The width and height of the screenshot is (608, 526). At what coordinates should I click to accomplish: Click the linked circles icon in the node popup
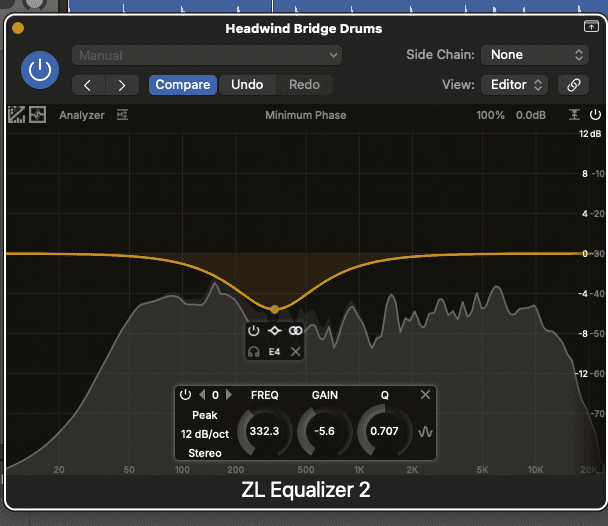[x=295, y=331]
